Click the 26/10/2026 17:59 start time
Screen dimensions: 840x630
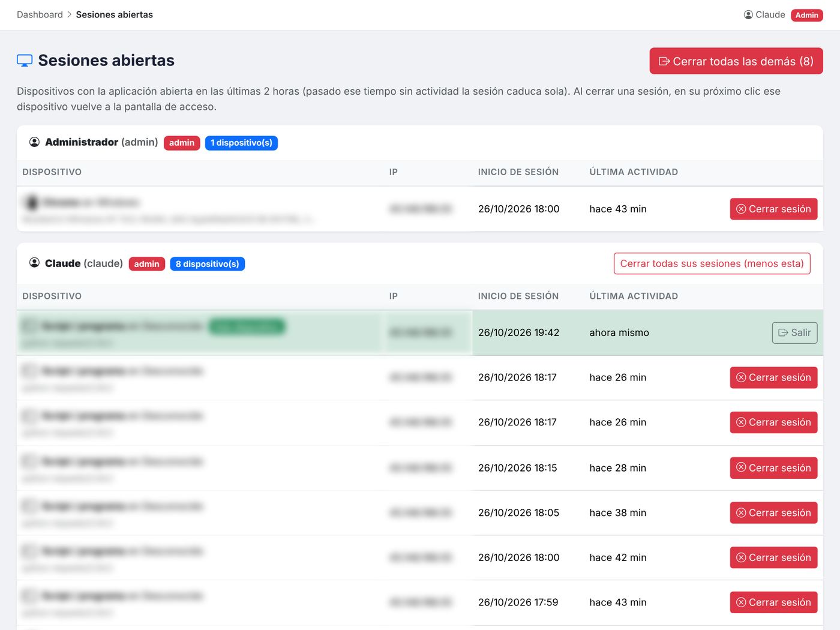tap(518, 602)
